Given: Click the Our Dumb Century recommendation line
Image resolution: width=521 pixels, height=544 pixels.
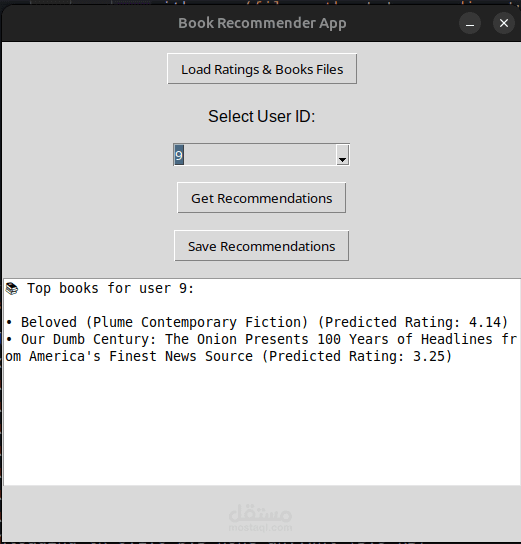Looking at the screenshot, I should click(x=261, y=348).
